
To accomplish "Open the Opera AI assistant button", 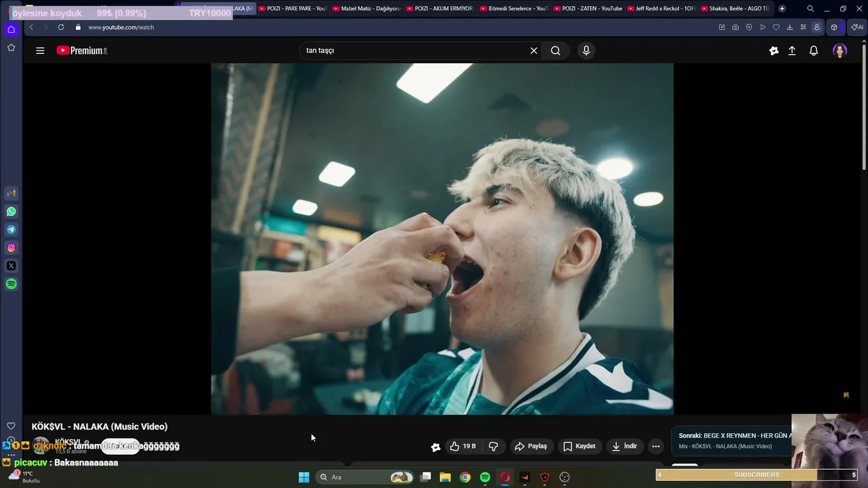I will [857, 27].
